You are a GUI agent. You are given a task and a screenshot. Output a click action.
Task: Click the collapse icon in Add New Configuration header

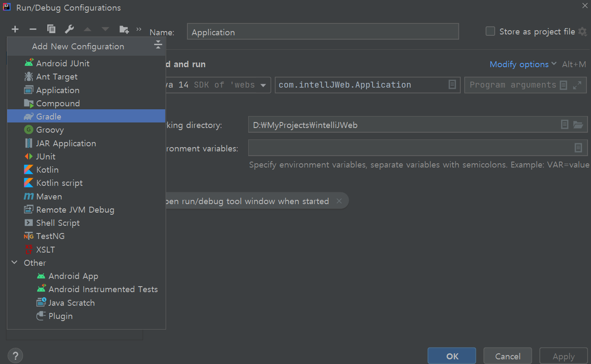point(158,45)
